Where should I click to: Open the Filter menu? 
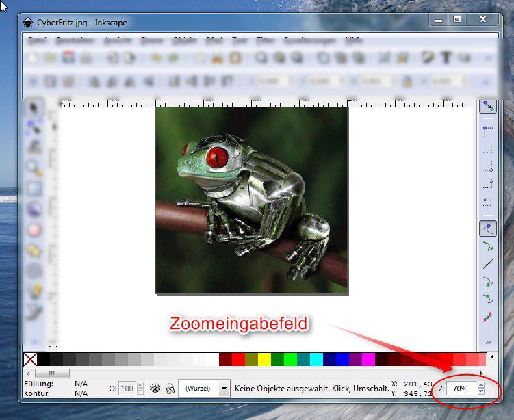tap(265, 40)
